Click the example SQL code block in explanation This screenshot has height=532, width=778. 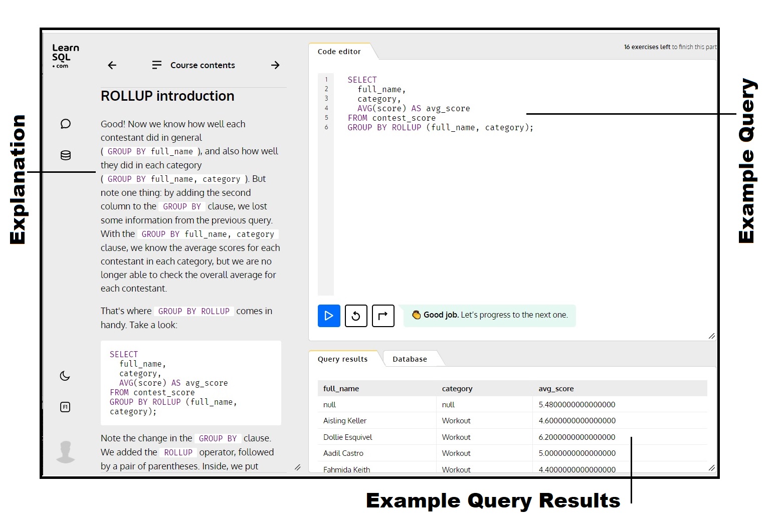pyautogui.click(x=191, y=383)
